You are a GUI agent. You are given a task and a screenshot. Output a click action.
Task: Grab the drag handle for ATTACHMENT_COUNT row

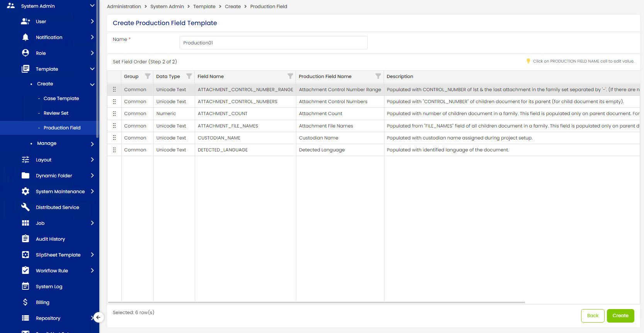[114, 113]
